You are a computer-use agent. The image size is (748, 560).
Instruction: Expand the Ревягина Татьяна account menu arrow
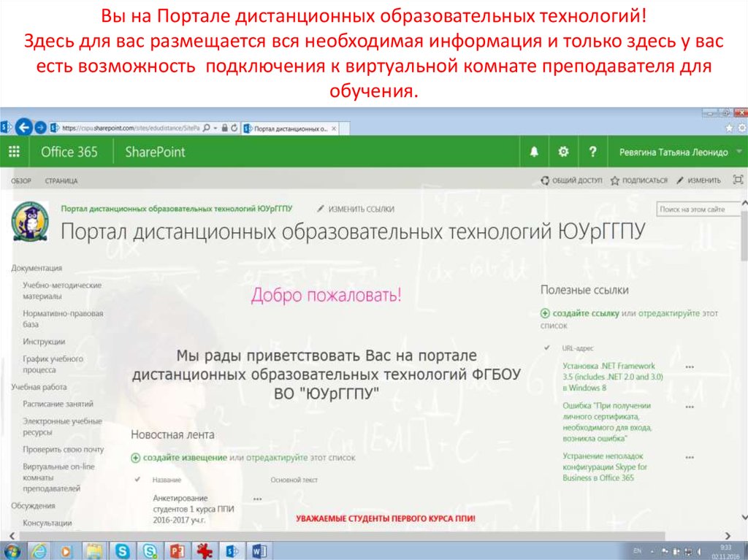click(x=739, y=152)
